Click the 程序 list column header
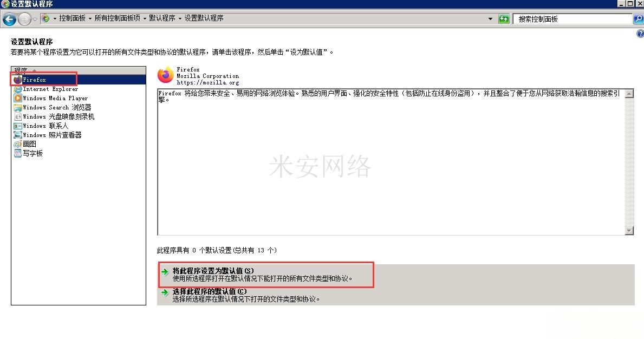644x339 pixels. point(79,70)
